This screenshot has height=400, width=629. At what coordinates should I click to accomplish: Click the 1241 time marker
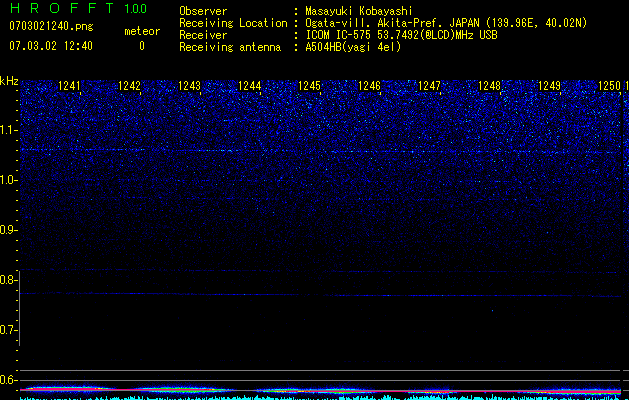pos(69,86)
